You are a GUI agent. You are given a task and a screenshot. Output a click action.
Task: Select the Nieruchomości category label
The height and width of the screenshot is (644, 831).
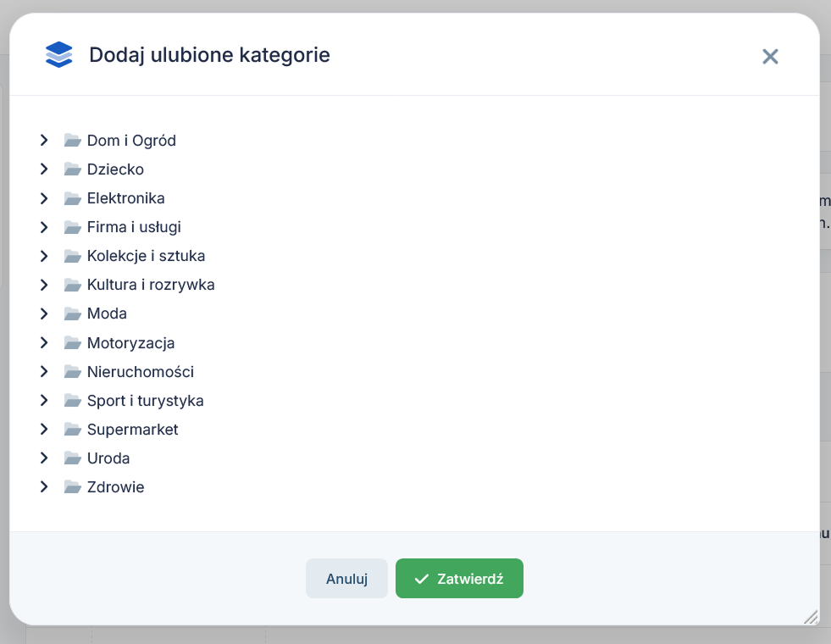tap(141, 371)
